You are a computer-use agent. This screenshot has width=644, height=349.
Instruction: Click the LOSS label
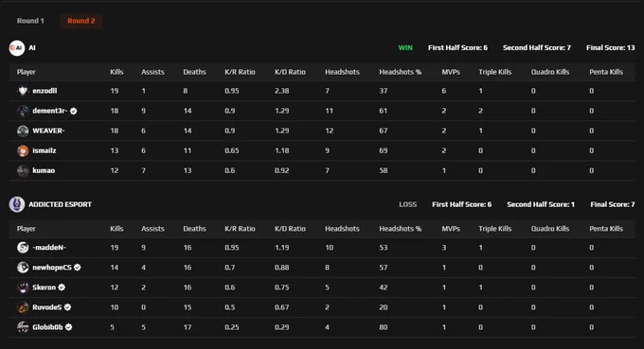[x=408, y=204]
